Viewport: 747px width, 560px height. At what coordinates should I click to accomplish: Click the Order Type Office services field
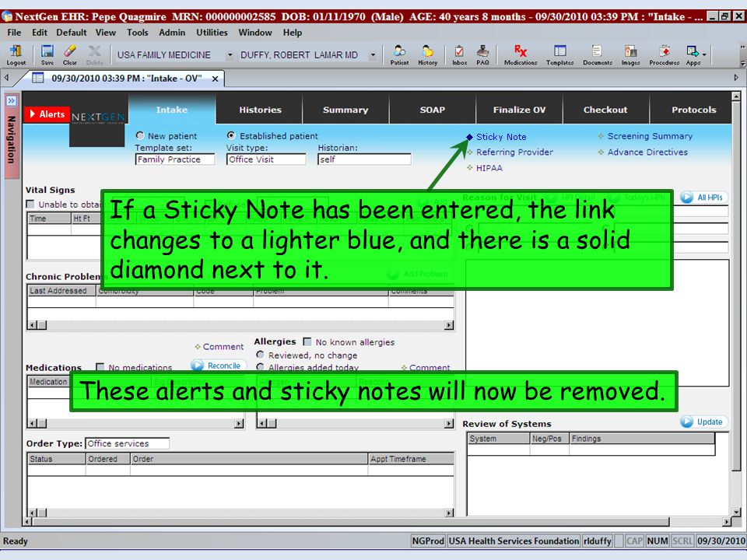point(127,443)
